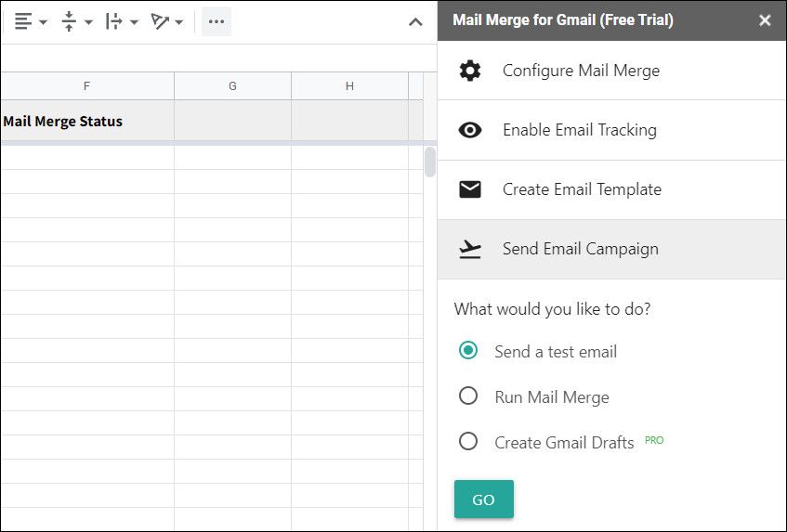Click the text rotation icon
Viewport: 787px width, 532px height.
click(x=160, y=21)
